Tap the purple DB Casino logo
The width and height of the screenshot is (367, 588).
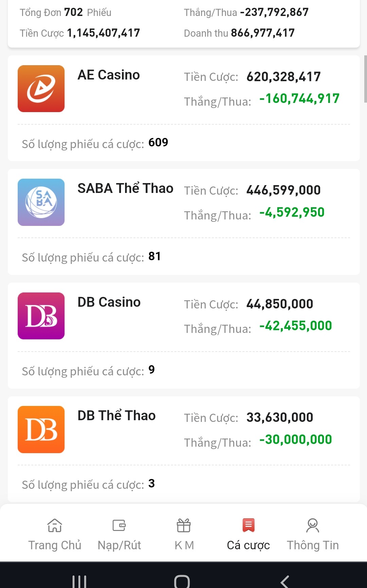(41, 316)
